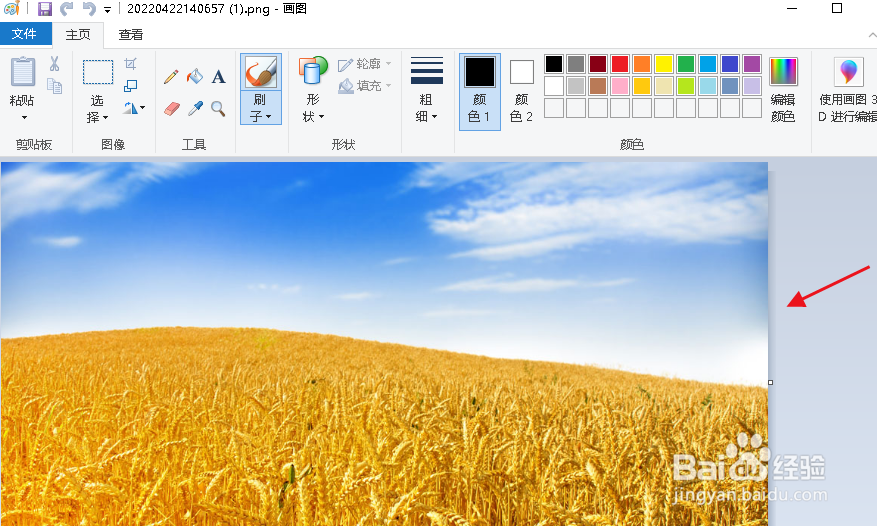The image size is (877, 526).
Task: Open the 轮廓 outline dropdown
Action: [365, 64]
